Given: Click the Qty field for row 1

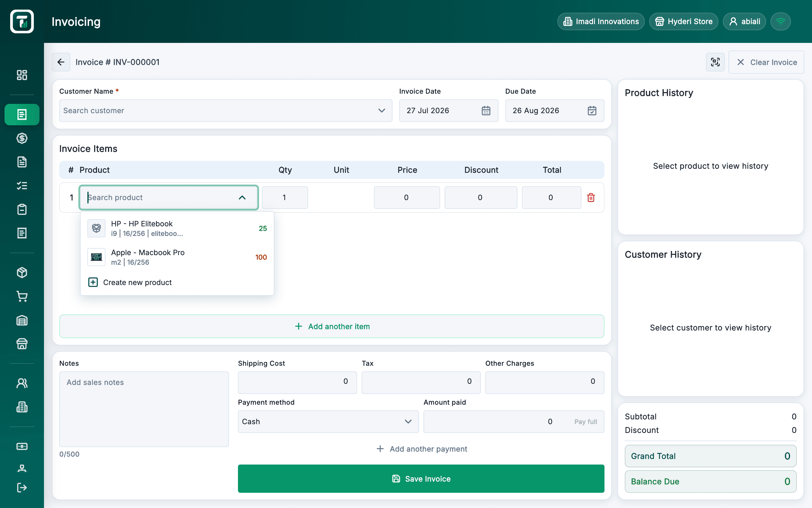Looking at the screenshot, I should [284, 198].
